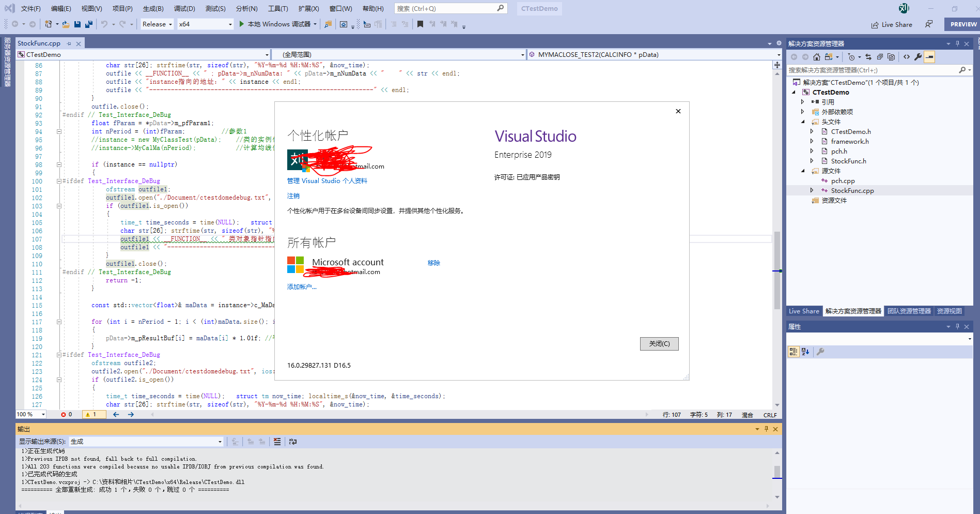The height and width of the screenshot is (514, 980).
Task: Switch views icon in Solution Explorer
Action: 829,57
